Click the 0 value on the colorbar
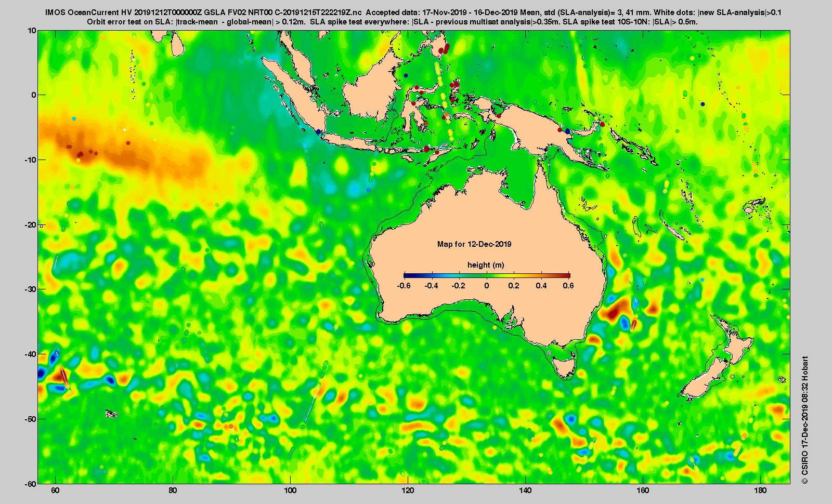The image size is (832, 504). pos(487,286)
